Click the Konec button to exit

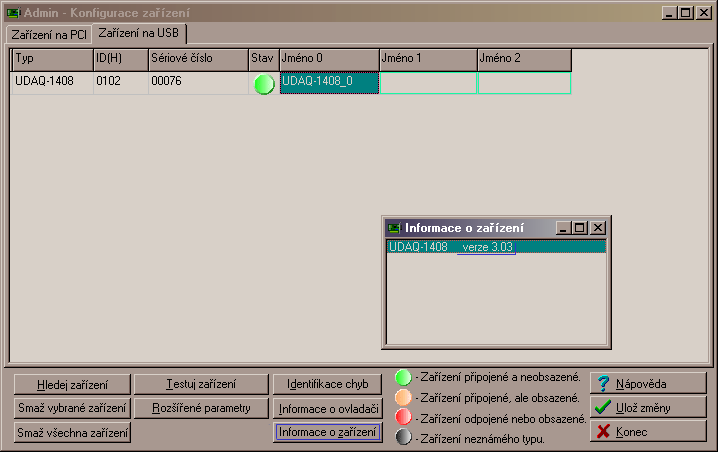[x=648, y=431]
